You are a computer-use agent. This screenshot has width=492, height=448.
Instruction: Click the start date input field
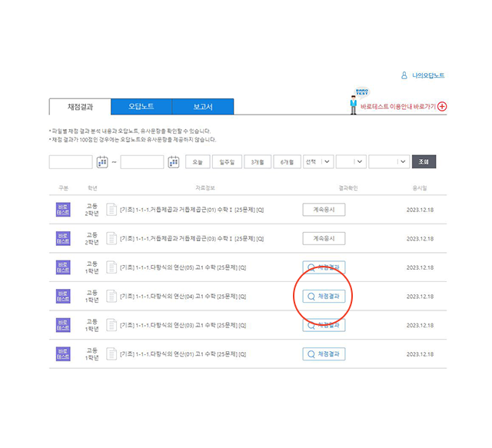point(71,162)
